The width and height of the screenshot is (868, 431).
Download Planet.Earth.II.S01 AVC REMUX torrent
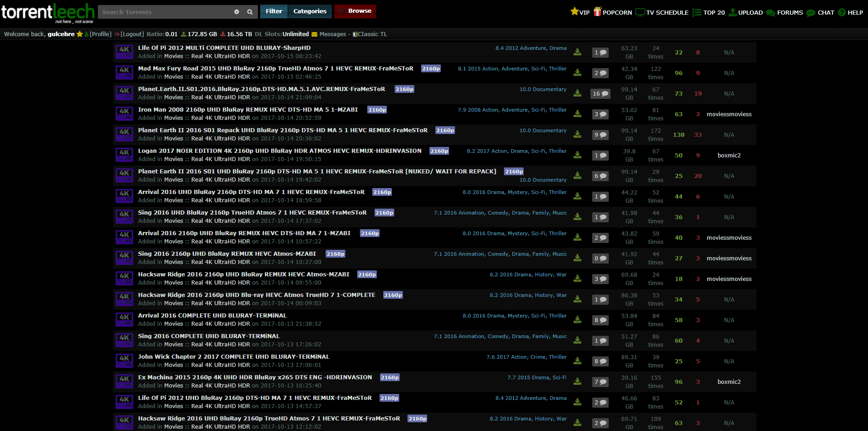[578, 93]
